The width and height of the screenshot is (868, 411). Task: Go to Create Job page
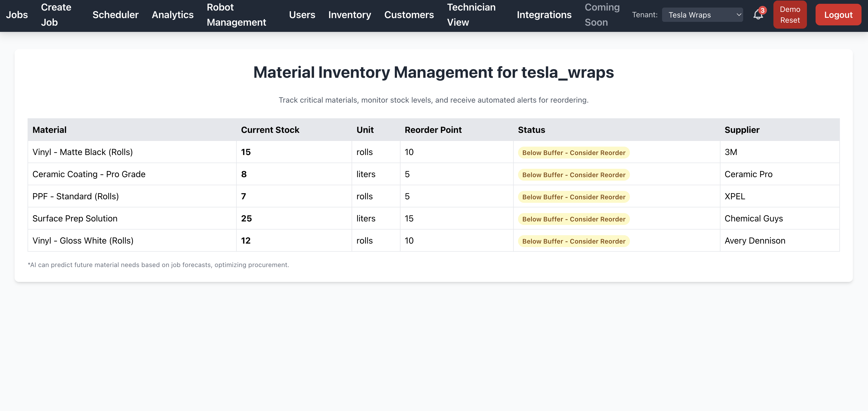[56, 15]
